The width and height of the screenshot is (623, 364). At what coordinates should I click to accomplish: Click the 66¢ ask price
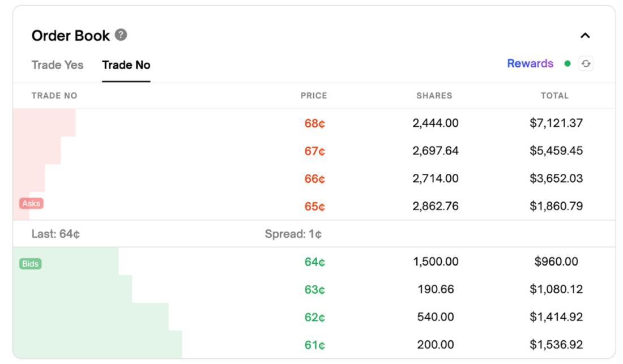click(314, 179)
